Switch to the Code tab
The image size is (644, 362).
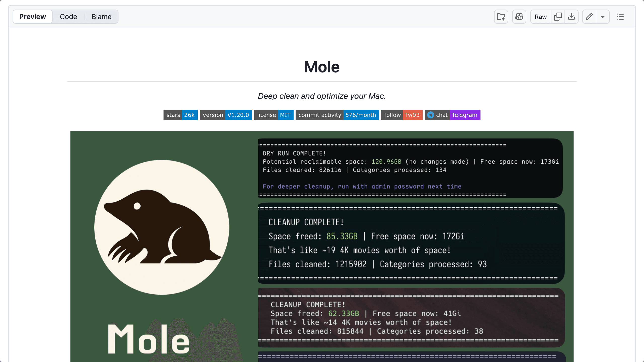click(68, 16)
